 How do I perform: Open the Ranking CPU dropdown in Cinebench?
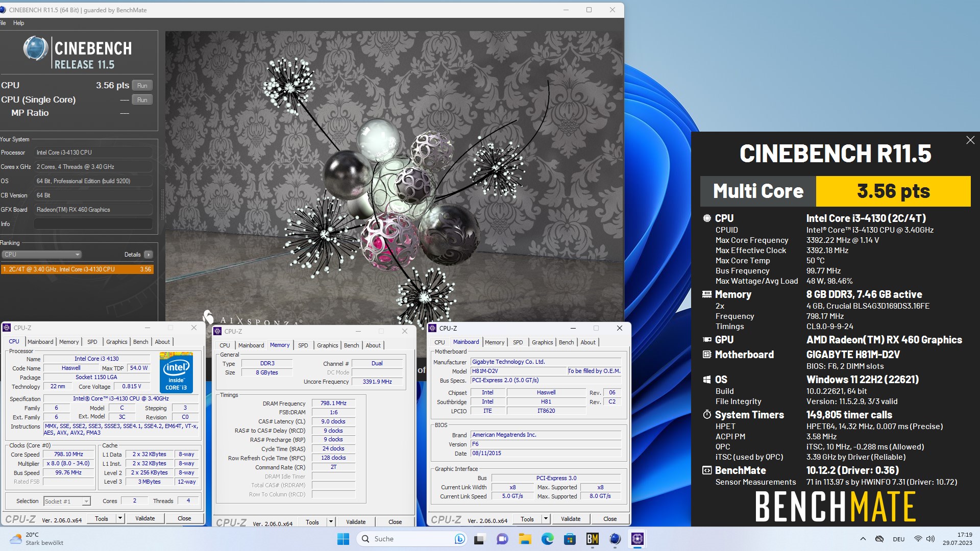(x=41, y=255)
